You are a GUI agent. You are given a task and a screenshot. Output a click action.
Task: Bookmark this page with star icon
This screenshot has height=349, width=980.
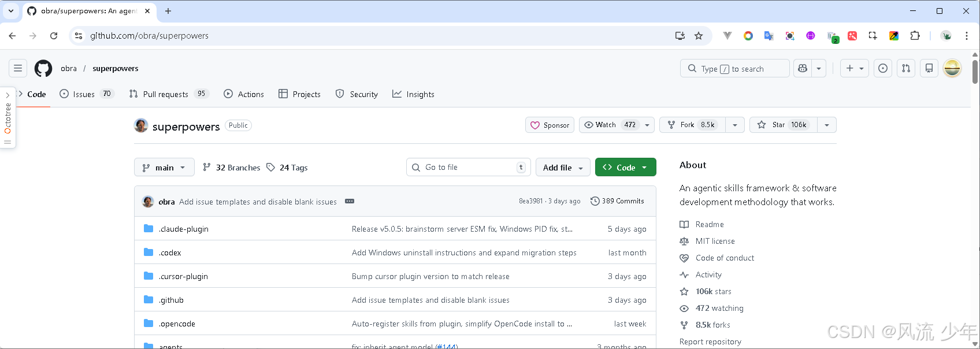coord(699,36)
